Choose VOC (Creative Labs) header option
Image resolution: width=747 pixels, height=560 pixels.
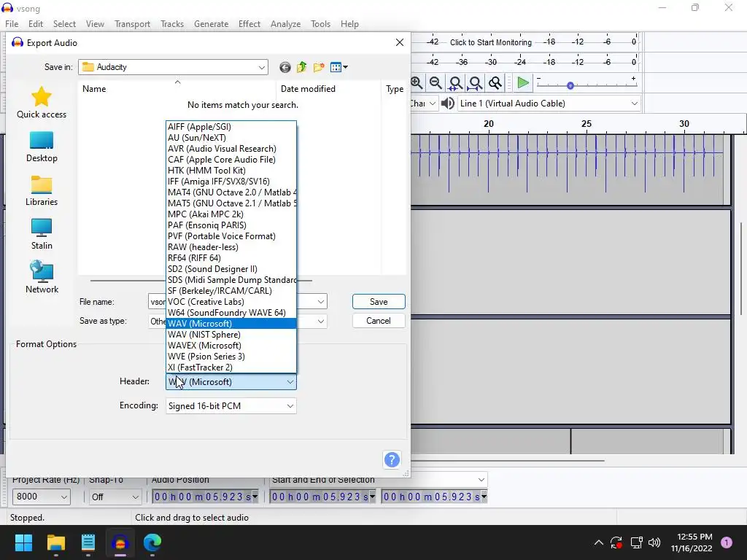click(231, 302)
